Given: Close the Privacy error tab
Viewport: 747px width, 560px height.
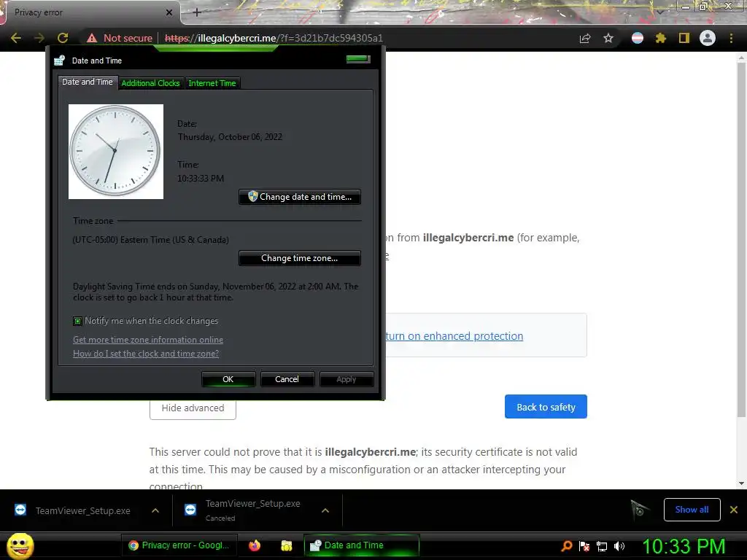Looking at the screenshot, I should (169, 12).
